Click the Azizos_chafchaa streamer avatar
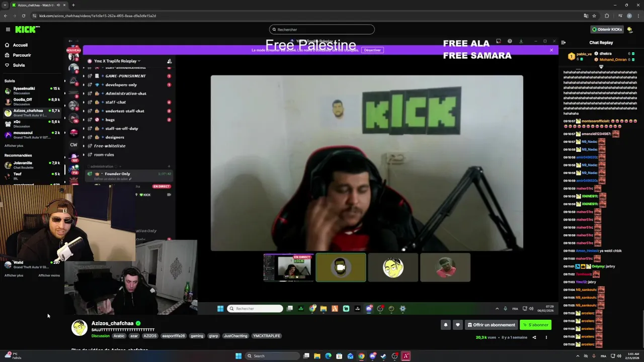Screen dimensions: 644x362 pos(79,328)
